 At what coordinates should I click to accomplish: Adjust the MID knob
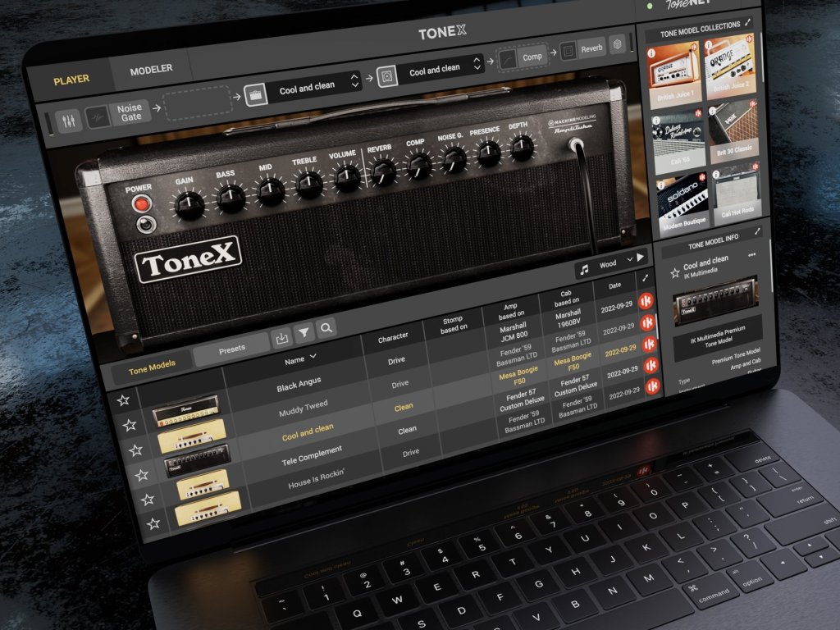coord(271,190)
